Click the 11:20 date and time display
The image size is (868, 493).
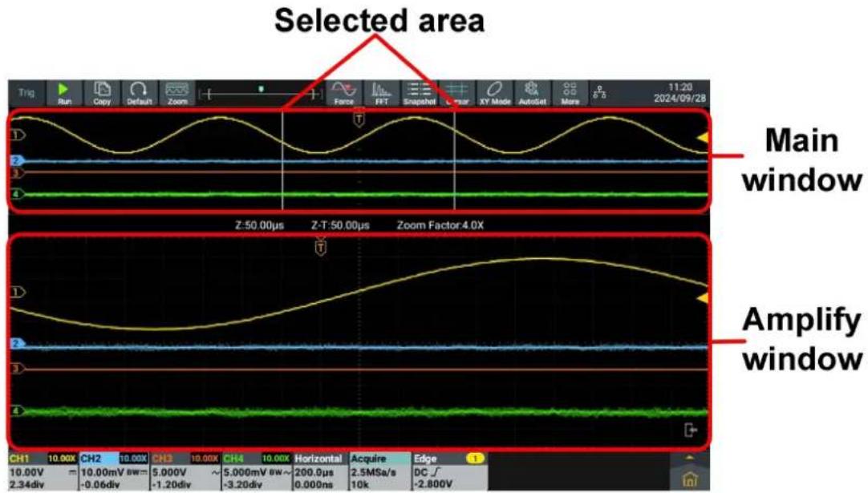tap(679, 92)
